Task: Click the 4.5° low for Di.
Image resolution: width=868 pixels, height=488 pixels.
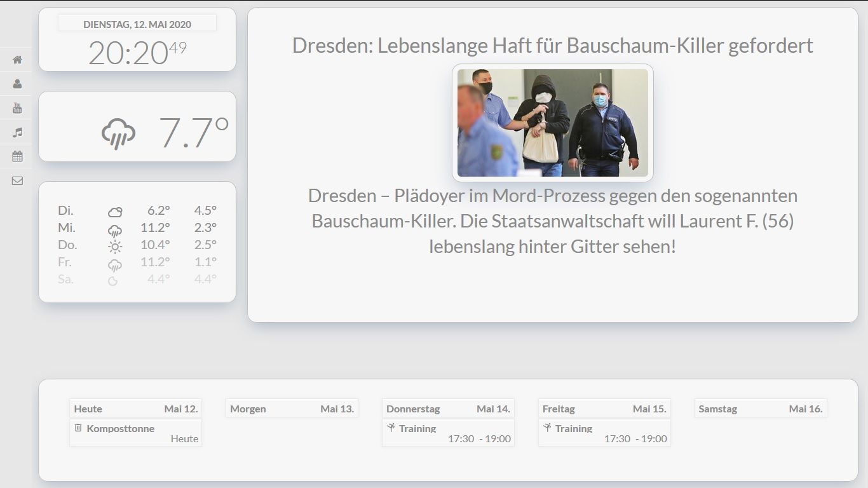Action: click(205, 210)
